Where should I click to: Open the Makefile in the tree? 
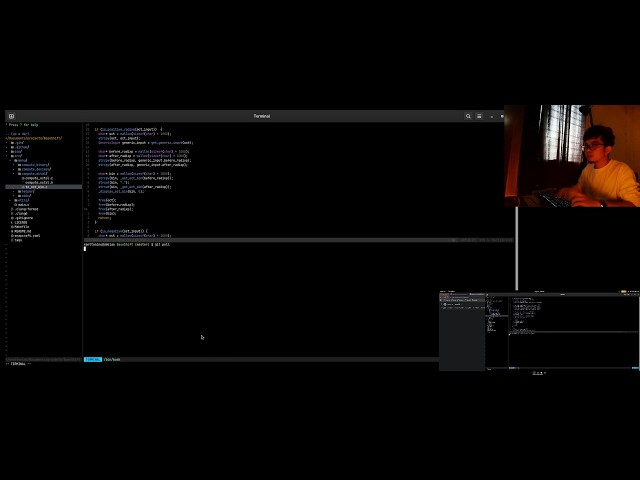point(20,227)
